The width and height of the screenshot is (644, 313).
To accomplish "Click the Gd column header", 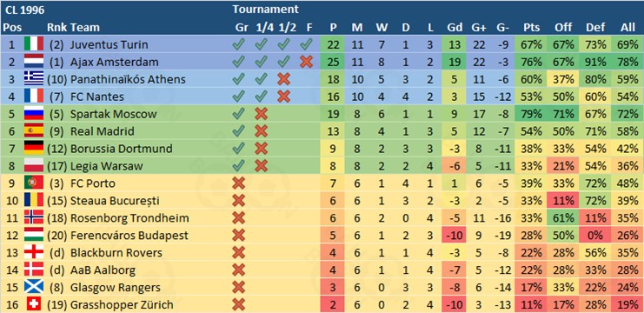I will pyautogui.click(x=455, y=28).
